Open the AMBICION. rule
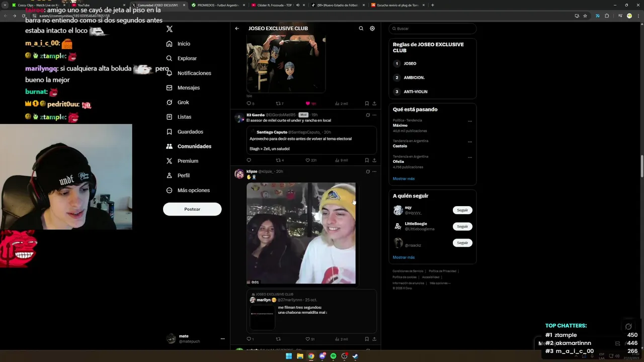Screen dimensions: 644x362 click(414, 77)
